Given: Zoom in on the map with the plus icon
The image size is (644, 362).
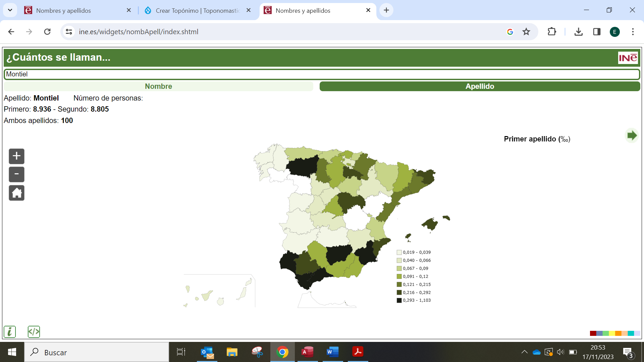Looking at the screenshot, I should [16, 156].
